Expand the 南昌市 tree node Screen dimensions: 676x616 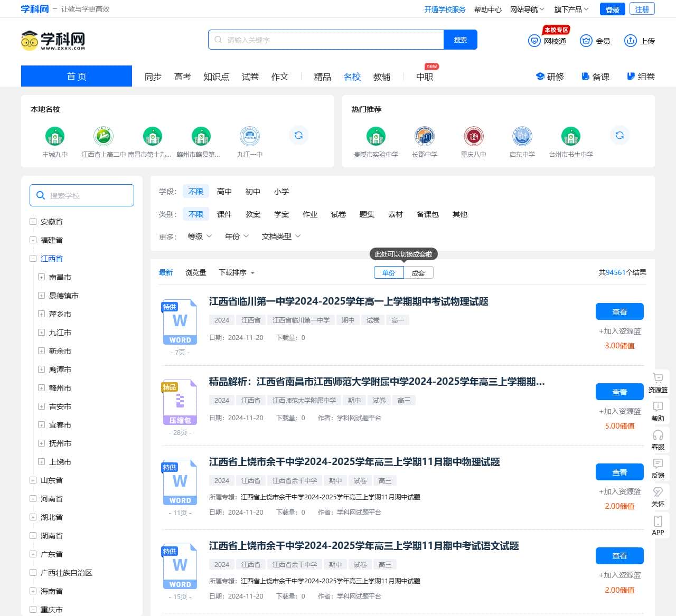point(41,277)
